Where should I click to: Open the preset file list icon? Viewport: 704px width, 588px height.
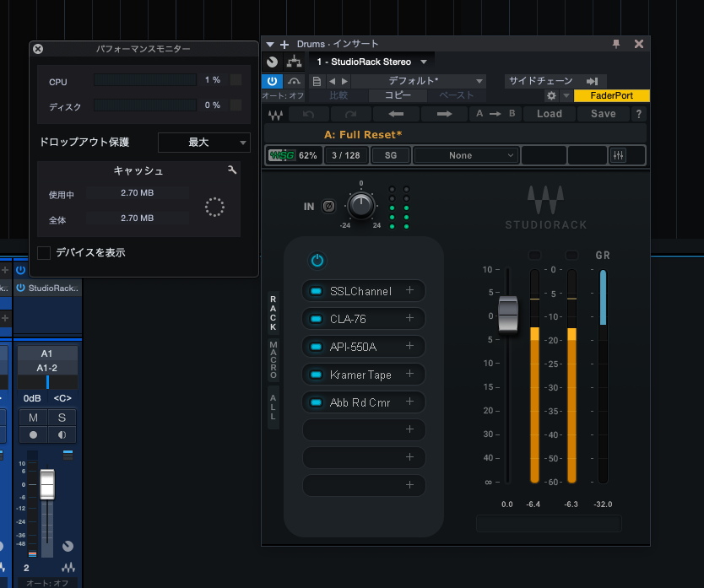[x=317, y=81]
